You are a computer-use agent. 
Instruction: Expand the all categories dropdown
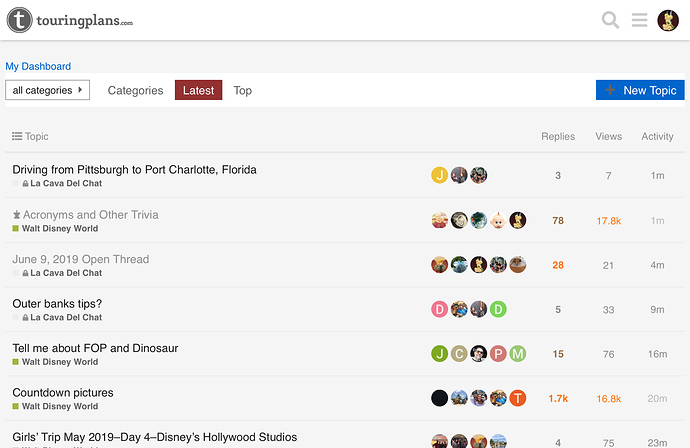pos(48,90)
